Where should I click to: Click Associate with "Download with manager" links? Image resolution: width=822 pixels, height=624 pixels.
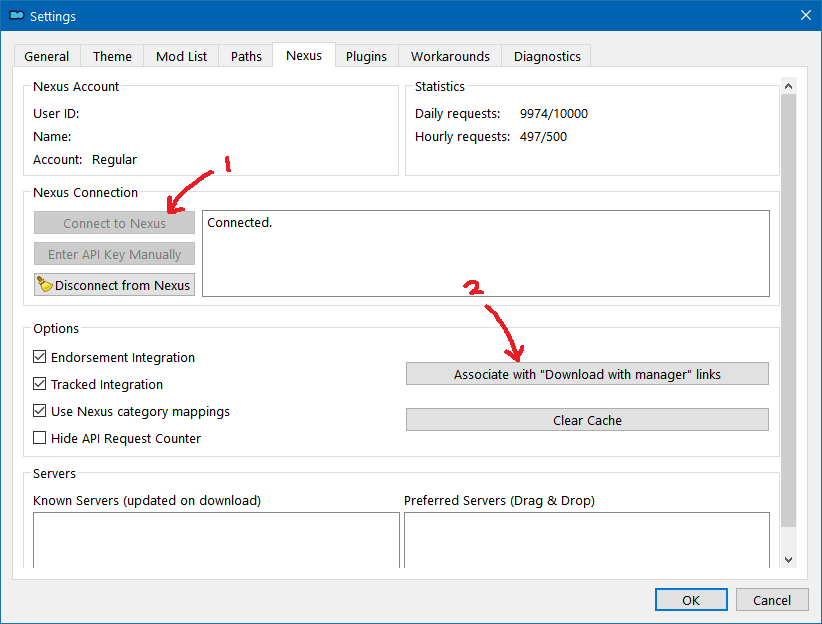(587, 374)
